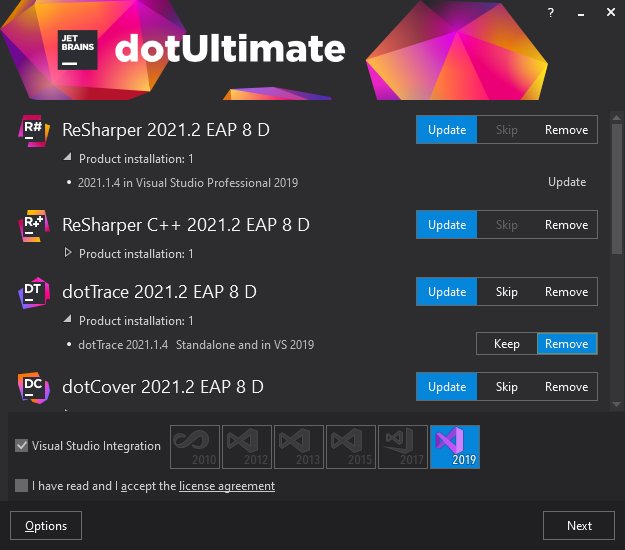
Task: Click the ReSharper C++ product icon
Action: click(x=35, y=225)
